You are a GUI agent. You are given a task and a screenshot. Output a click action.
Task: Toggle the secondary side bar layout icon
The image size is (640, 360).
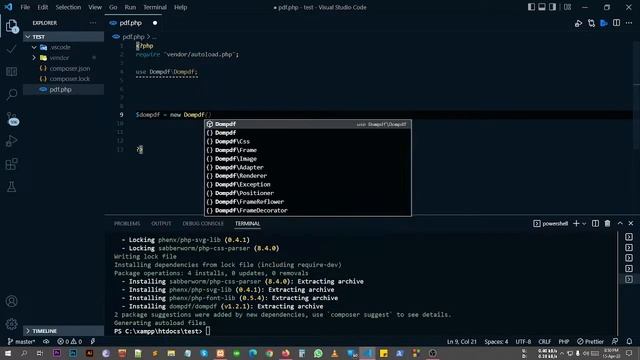pyautogui.click(x=552, y=7)
